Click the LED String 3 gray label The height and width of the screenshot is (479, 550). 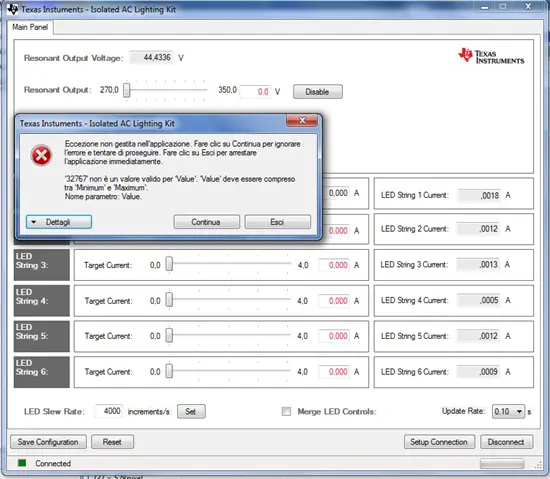pos(42,265)
